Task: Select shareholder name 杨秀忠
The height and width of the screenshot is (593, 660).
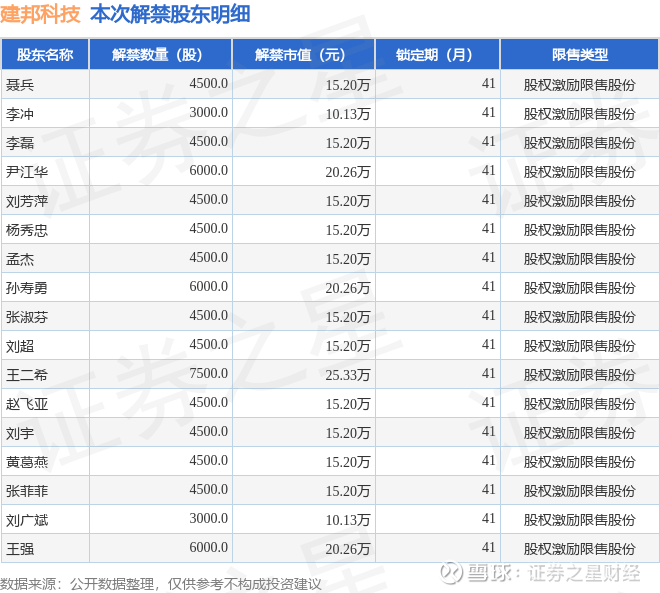Action: point(27,230)
